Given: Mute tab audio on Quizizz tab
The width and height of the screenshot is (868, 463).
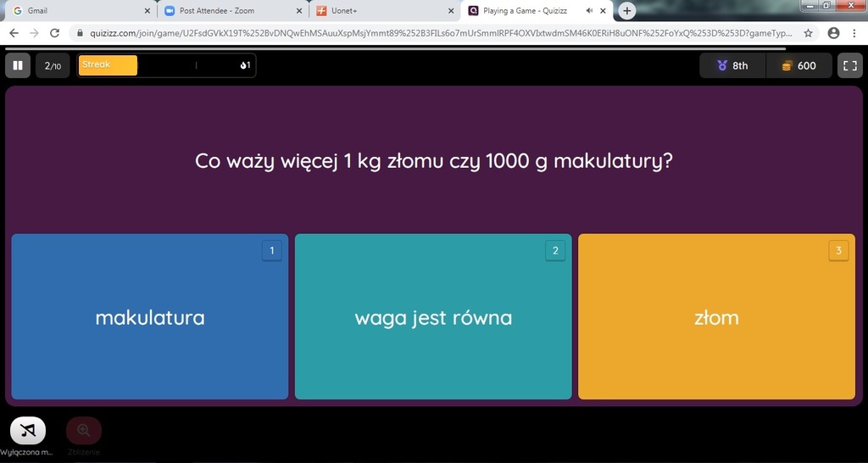Looking at the screenshot, I should 589,11.
